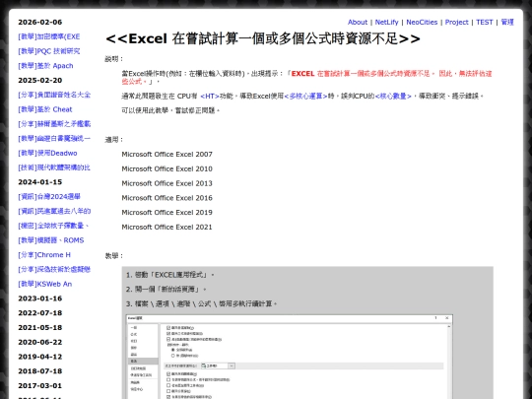Image resolution: width=532 pixels, height=399 pixels.
Task: Open the Project link
Action: point(457,22)
